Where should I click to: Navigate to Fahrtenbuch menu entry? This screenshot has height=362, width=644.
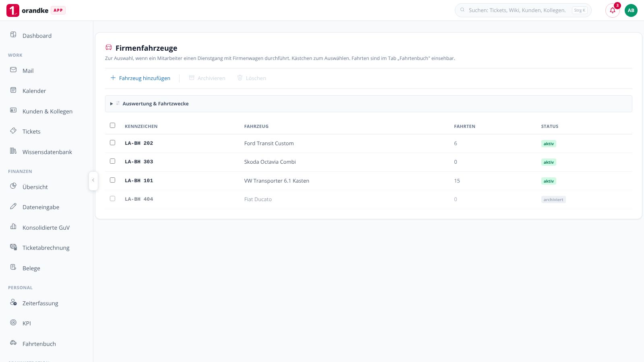coord(46,343)
